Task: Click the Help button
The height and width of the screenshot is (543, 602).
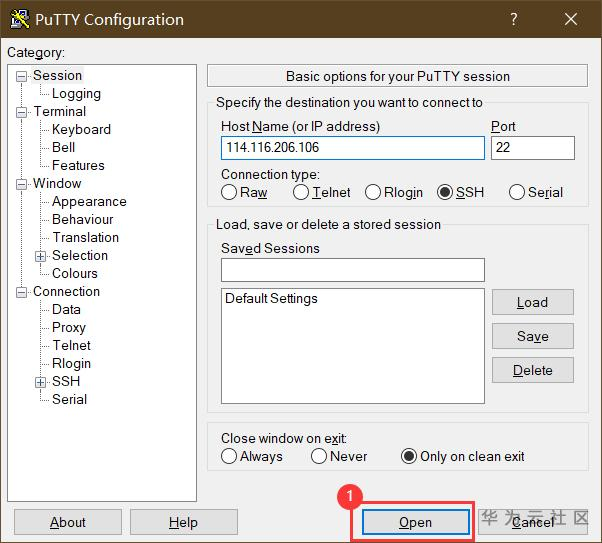Action: pos(184,522)
